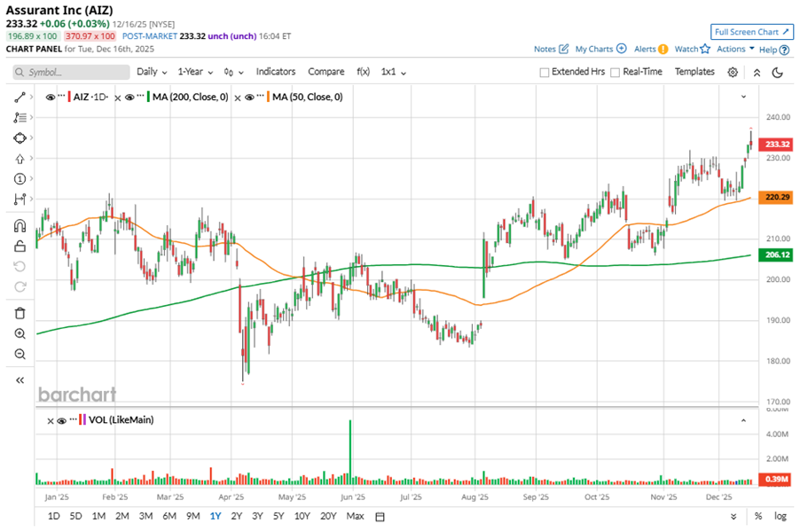The width and height of the screenshot is (800, 532).
Task: Open the Daily frequency dropdown
Action: (x=152, y=72)
